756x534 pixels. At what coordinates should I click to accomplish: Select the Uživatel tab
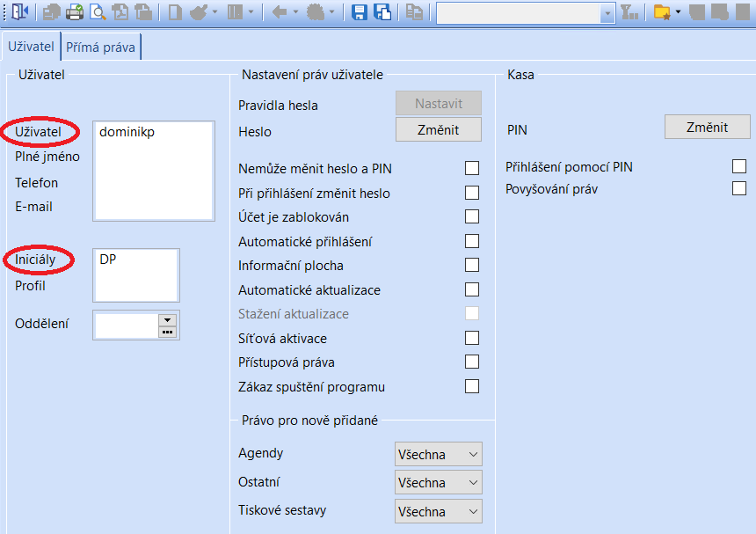pos(31,47)
